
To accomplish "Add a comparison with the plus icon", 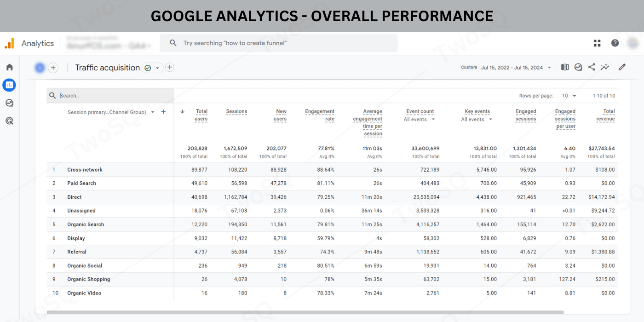I will (53, 68).
